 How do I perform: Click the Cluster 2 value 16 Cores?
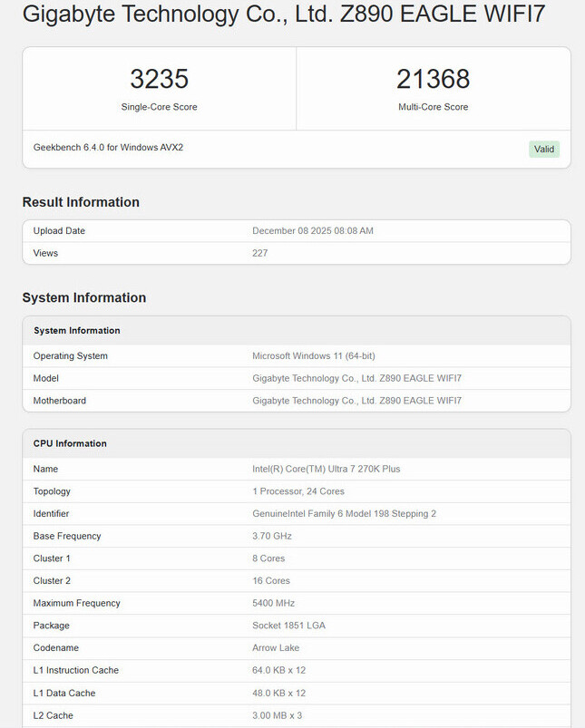tap(271, 580)
